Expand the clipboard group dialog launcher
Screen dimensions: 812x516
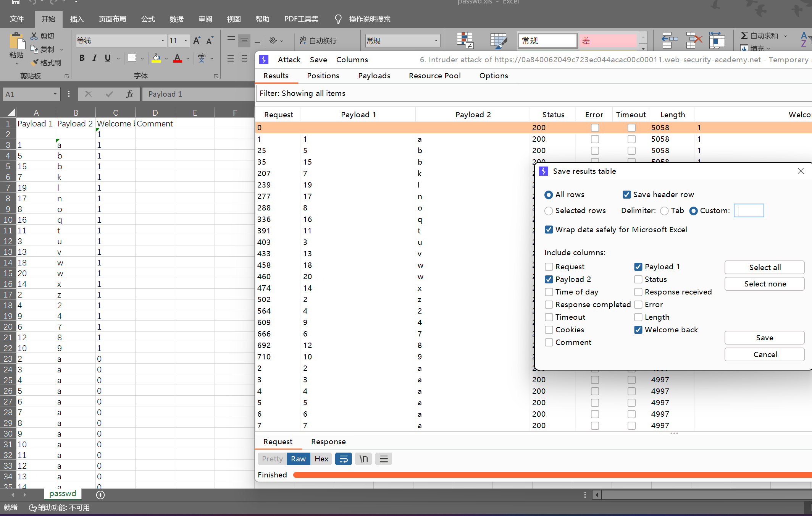[x=67, y=76]
